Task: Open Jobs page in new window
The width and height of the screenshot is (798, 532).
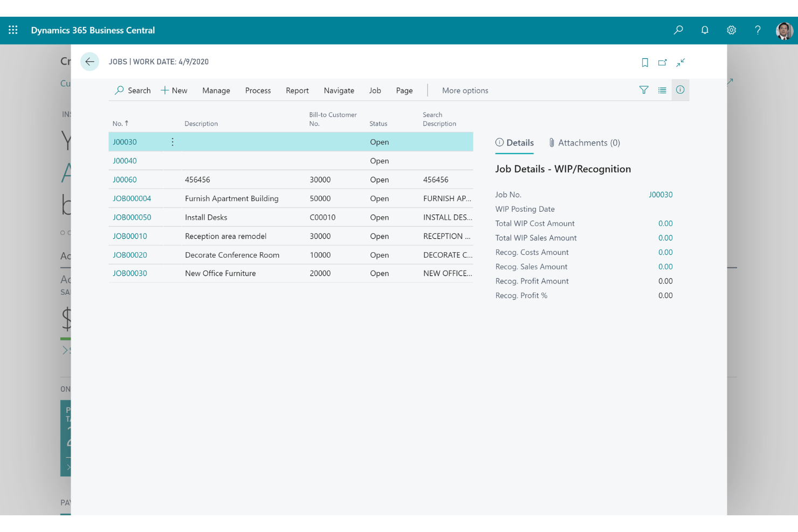Action: click(x=663, y=63)
